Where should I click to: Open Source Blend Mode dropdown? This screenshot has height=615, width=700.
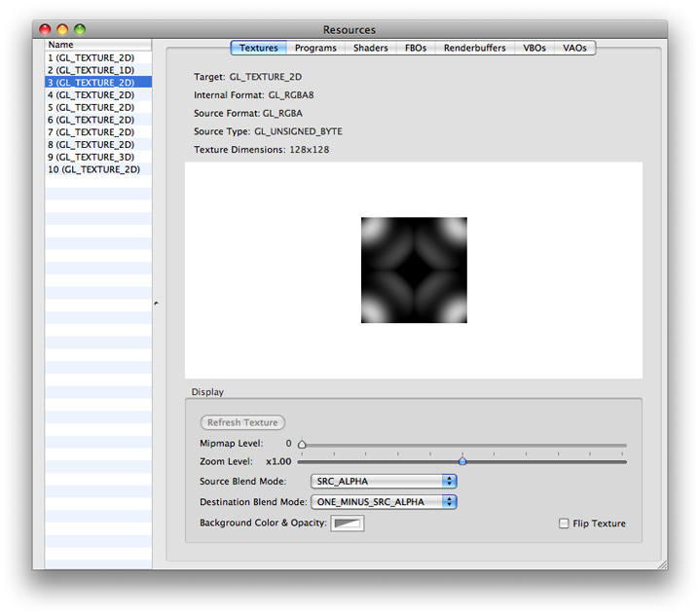(384, 481)
